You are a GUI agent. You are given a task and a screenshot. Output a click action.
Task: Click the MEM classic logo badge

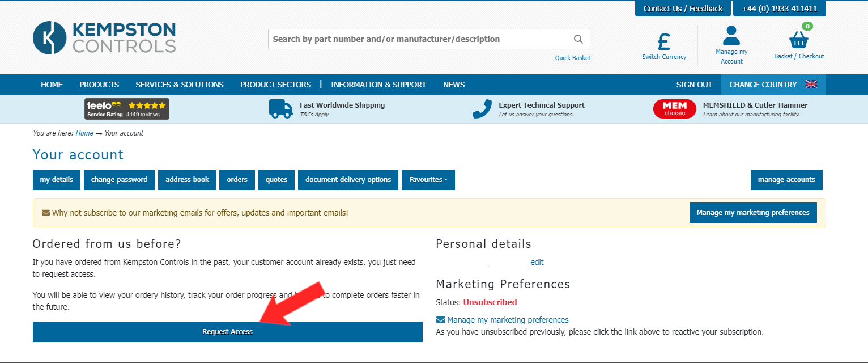[x=674, y=109]
